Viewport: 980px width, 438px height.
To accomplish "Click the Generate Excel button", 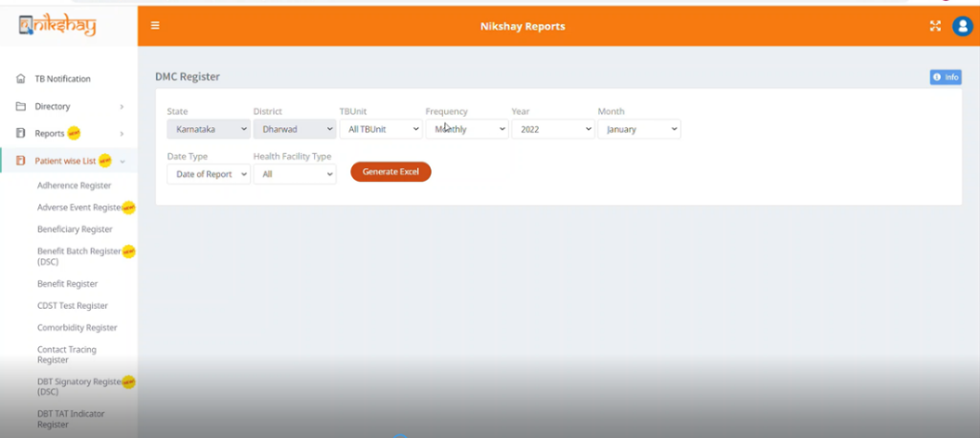I will tap(390, 172).
